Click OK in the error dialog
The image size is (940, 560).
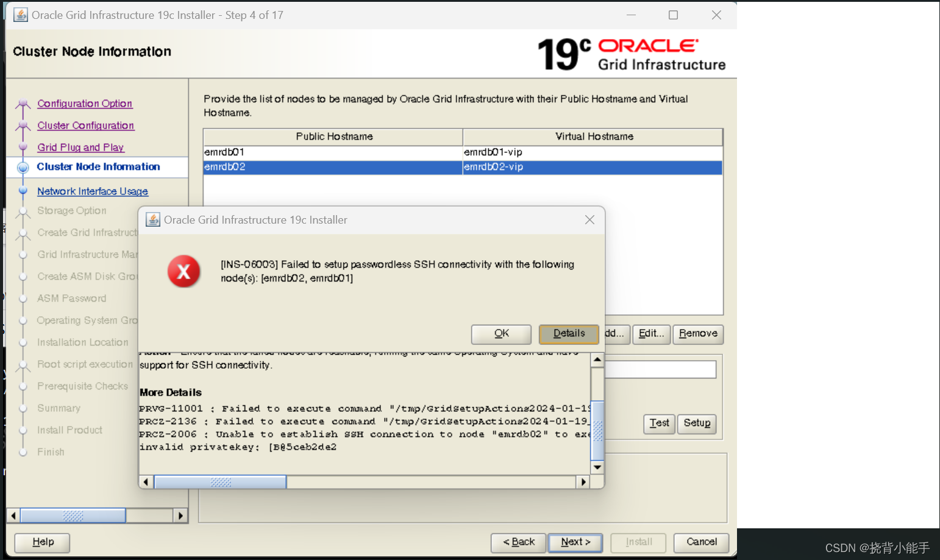tap(501, 334)
